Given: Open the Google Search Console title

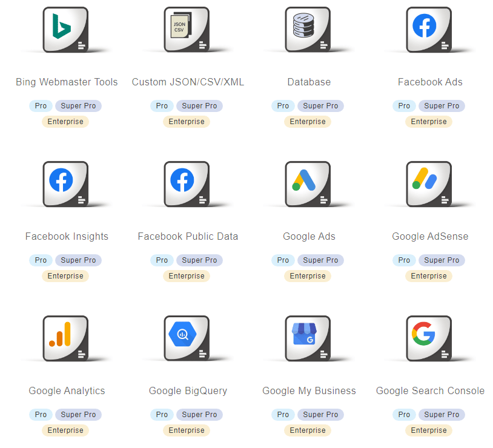Looking at the screenshot, I should click(430, 390).
